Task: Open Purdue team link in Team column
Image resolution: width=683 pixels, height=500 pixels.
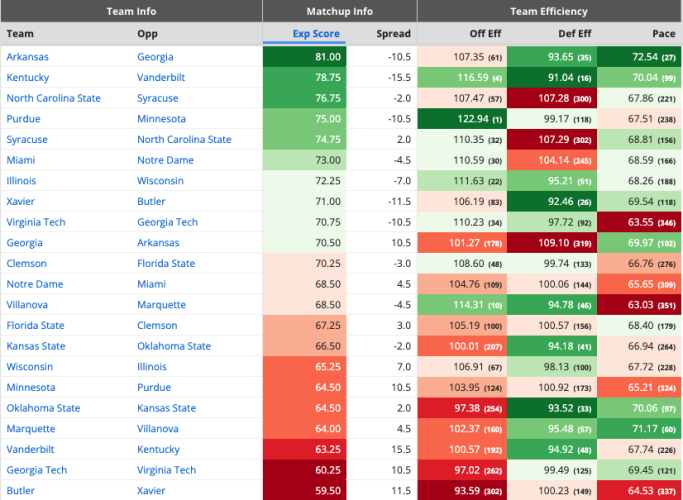Action: [x=24, y=119]
